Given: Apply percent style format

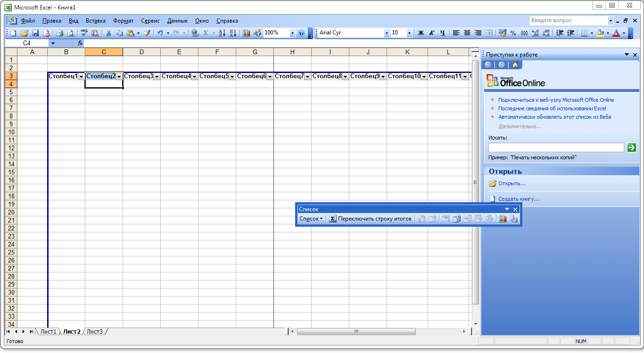Looking at the screenshot, I should click(512, 33).
